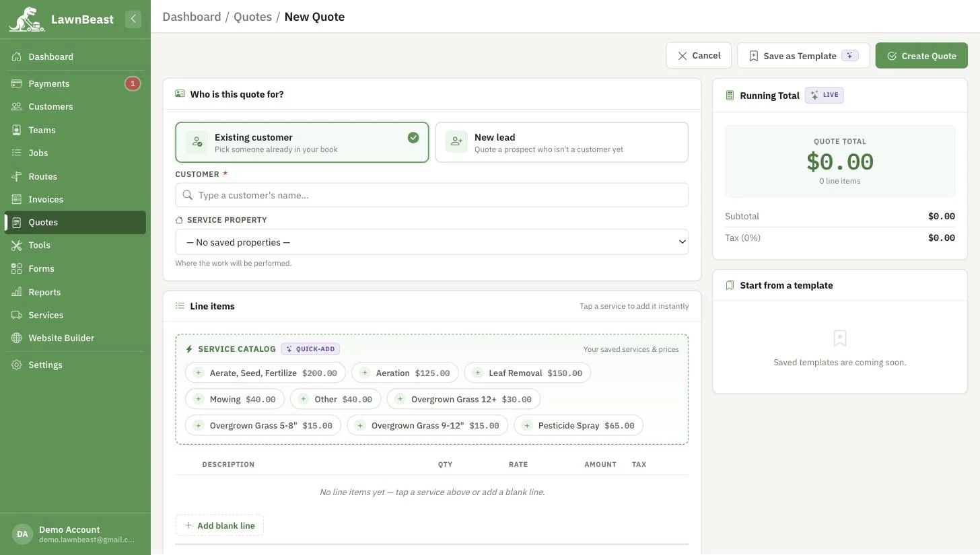Add Overgrown Grass 9-12" $15.00 service
This screenshot has height=555, width=980.
(x=427, y=425)
